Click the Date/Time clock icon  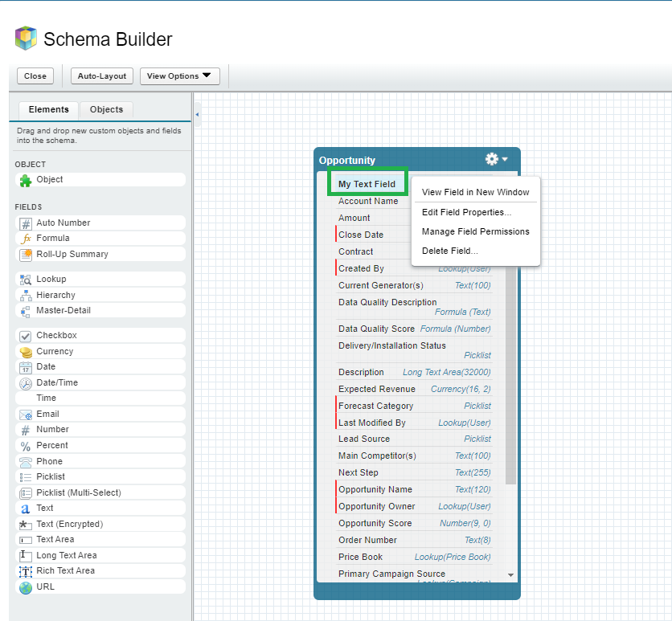26,383
